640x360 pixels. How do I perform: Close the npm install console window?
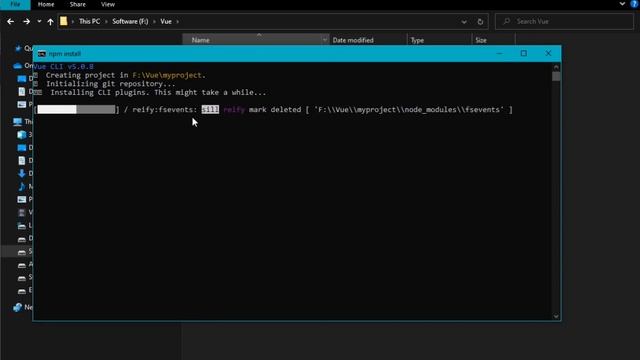point(548,53)
